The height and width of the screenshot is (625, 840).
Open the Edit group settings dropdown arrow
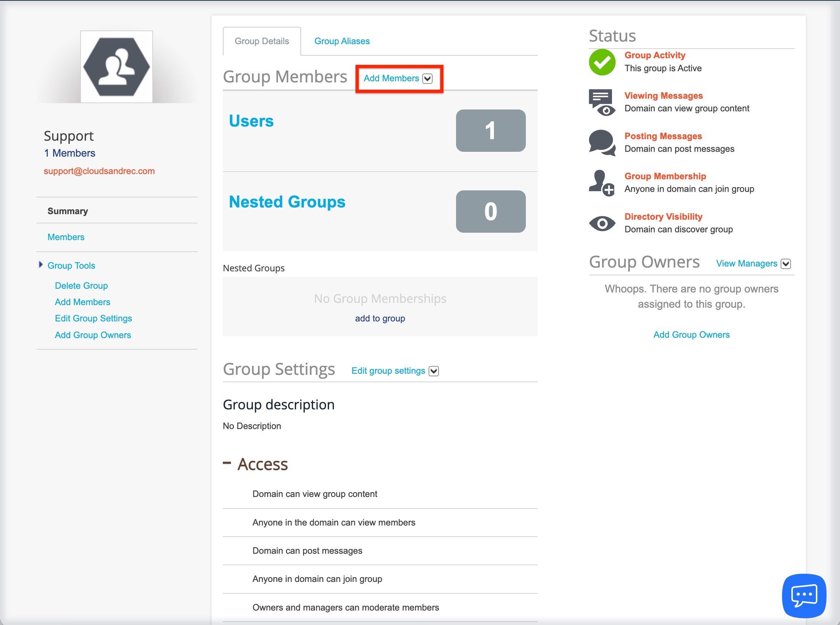click(434, 371)
